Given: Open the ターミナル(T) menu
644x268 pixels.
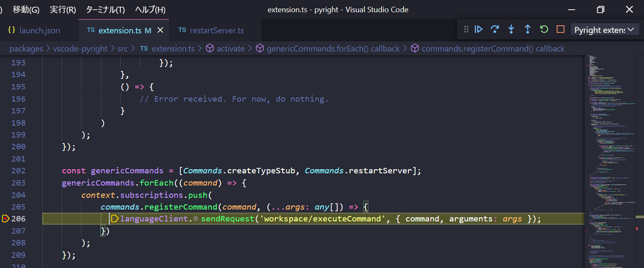Looking at the screenshot, I should (x=105, y=10).
